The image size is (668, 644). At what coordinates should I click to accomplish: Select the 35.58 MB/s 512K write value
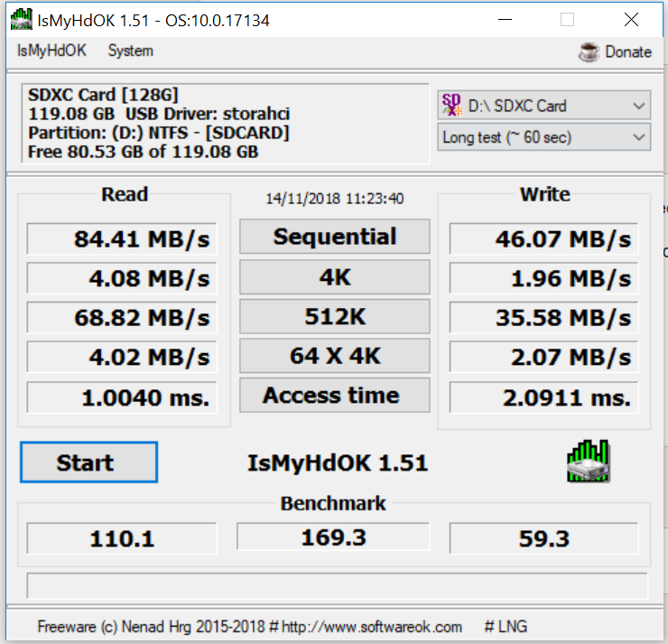pos(544,318)
